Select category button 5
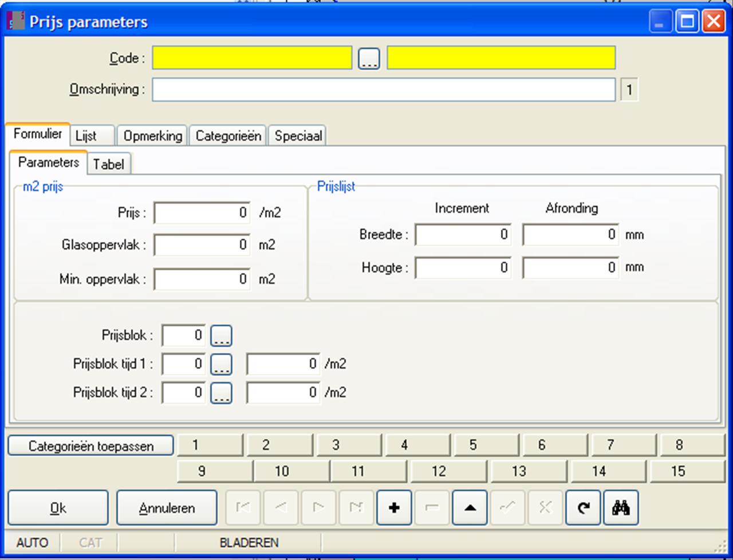Viewport: 733px width, 560px height. click(x=486, y=445)
